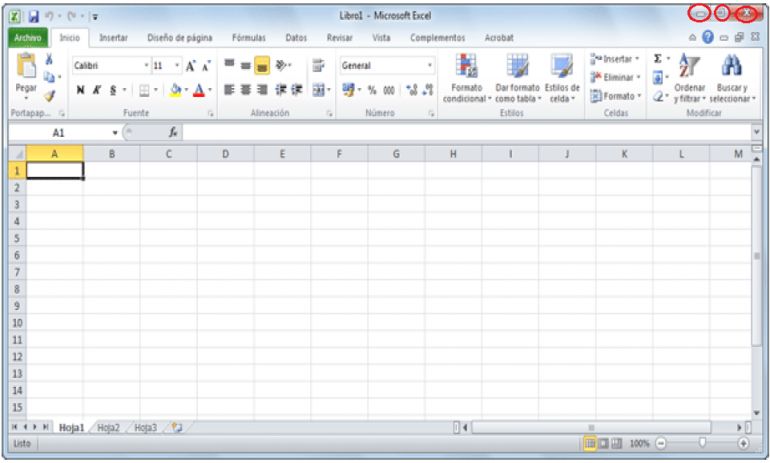The height and width of the screenshot is (463, 770).
Task: Select column D header
Action: coord(225,154)
